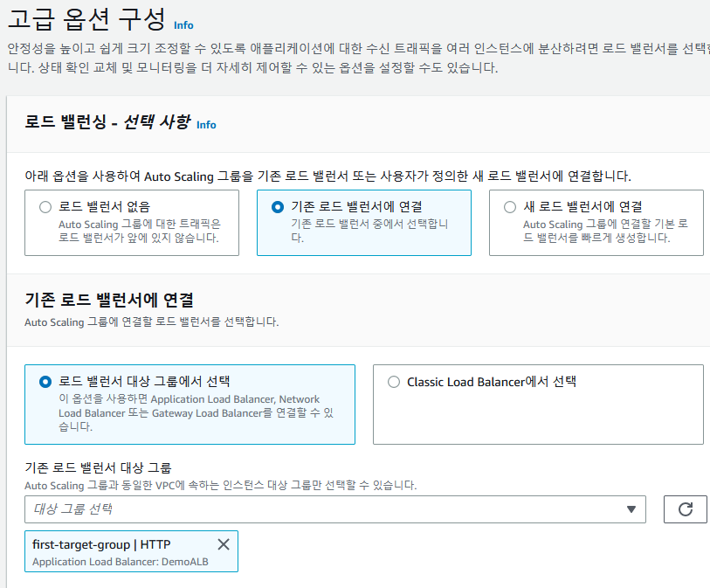Refresh the target group list
710x588 pixels.
pos(685,509)
